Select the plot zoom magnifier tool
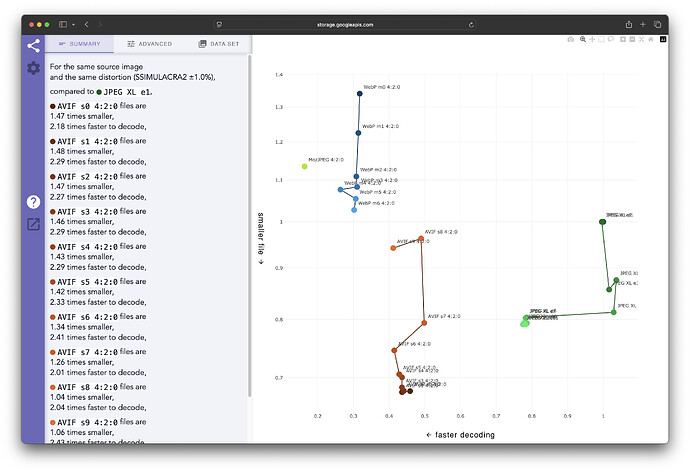The image size is (690, 472). (583, 39)
